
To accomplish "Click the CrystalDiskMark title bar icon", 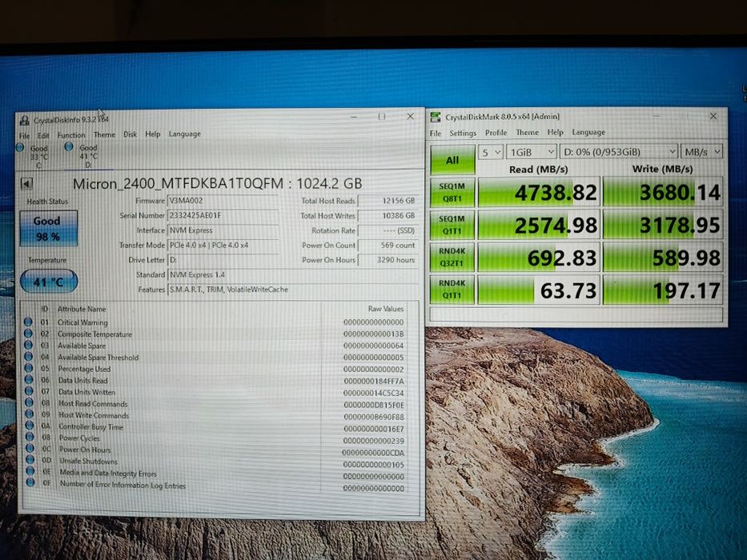I will [x=436, y=117].
